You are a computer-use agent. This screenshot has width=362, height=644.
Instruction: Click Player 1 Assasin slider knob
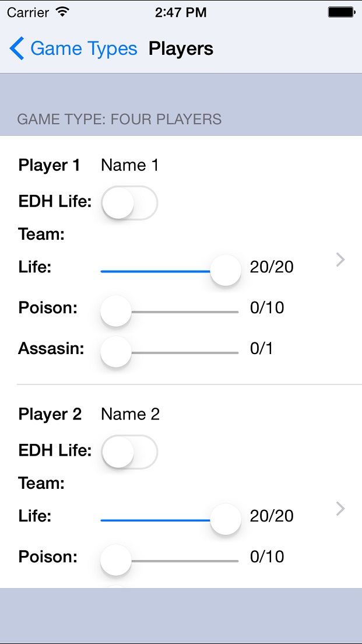[116, 352]
